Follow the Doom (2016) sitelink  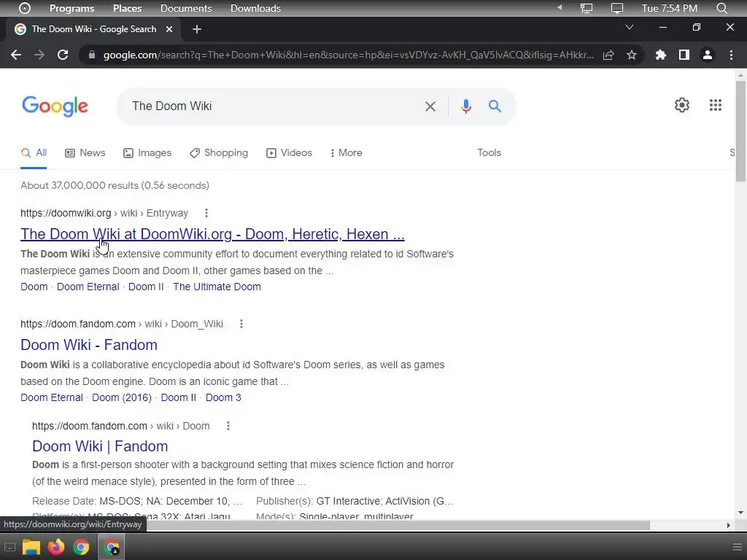122,397
